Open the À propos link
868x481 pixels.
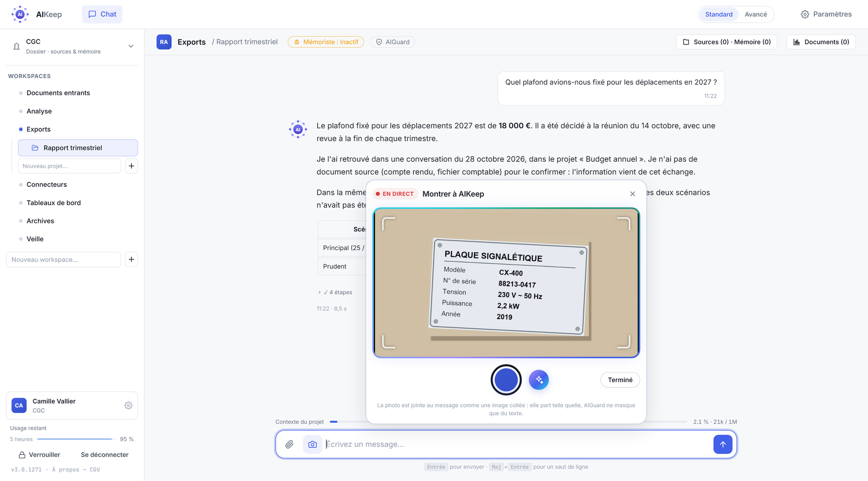(66, 470)
